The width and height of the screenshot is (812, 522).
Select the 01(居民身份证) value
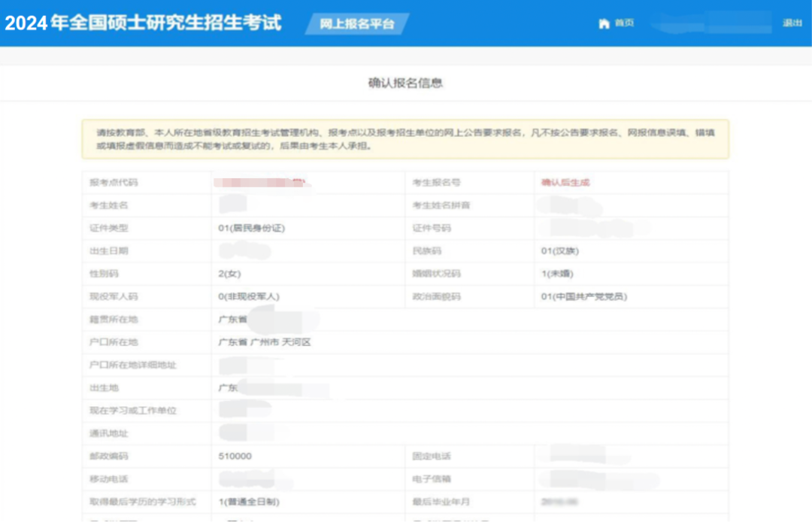(x=252, y=228)
